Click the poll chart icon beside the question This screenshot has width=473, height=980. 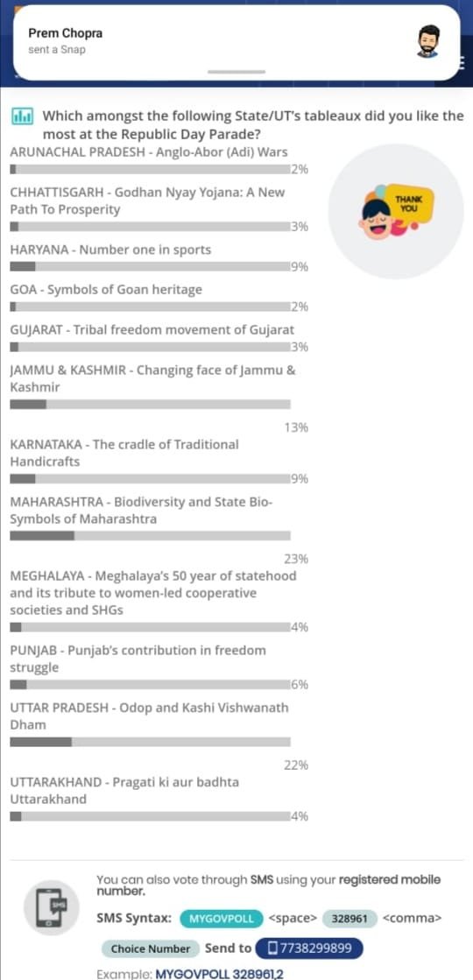tap(23, 116)
